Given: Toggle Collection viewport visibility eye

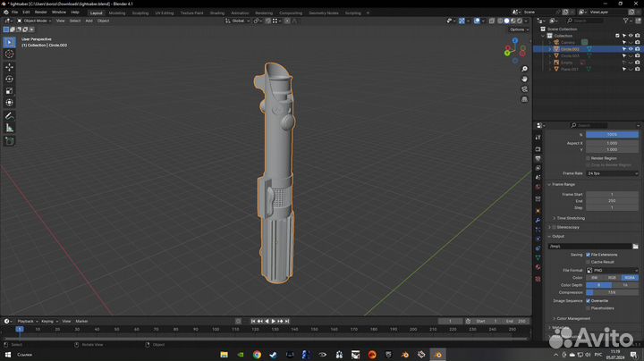Looking at the screenshot, I should point(631,36).
